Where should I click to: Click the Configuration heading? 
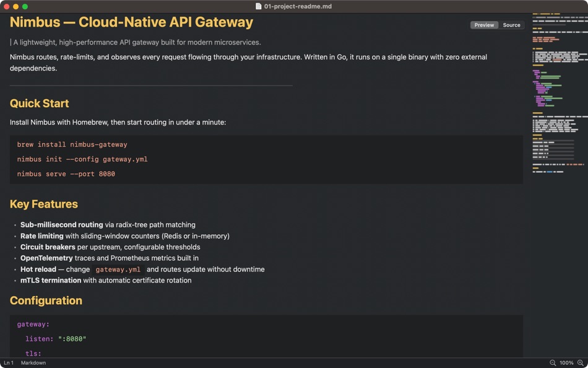(46, 300)
